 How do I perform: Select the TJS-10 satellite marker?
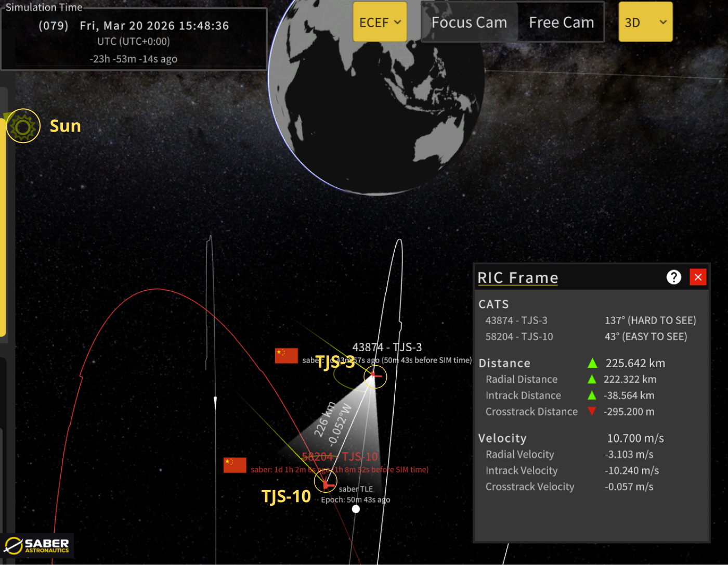pos(326,483)
